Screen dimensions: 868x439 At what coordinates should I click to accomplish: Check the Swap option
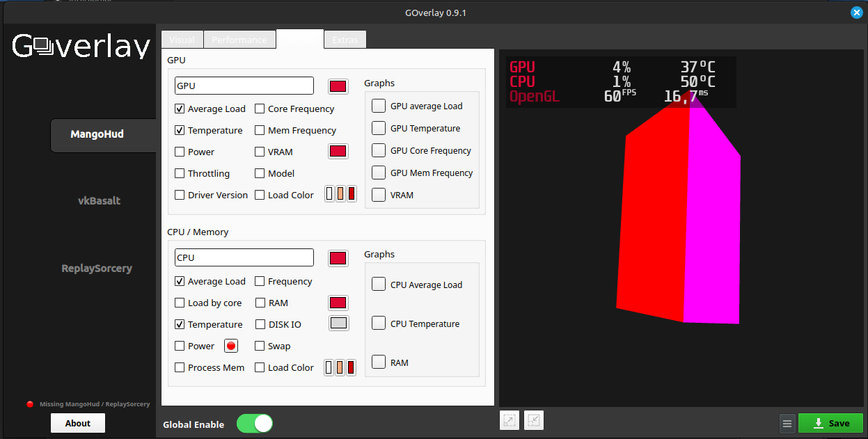(260, 346)
